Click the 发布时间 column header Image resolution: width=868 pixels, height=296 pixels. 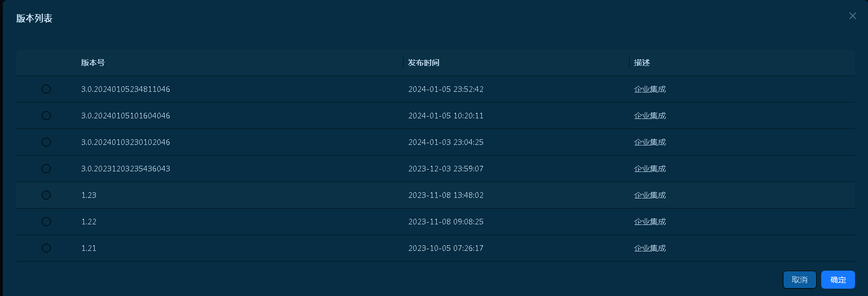[x=424, y=63]
